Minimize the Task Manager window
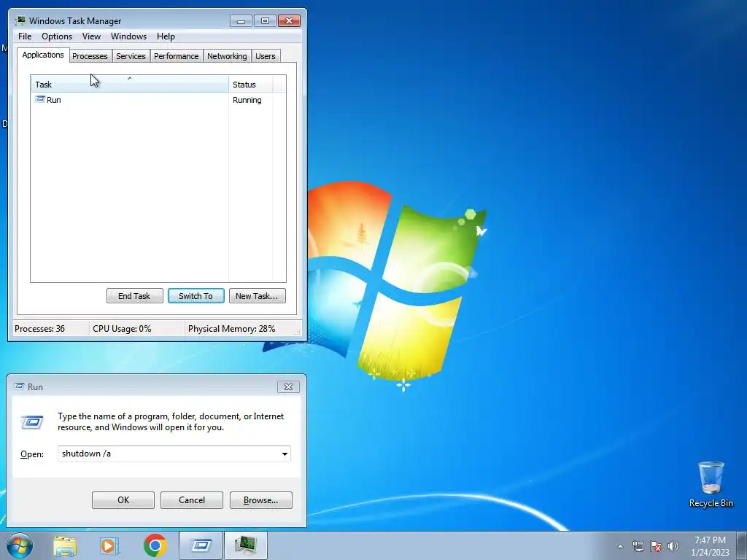 pos(241,20)
